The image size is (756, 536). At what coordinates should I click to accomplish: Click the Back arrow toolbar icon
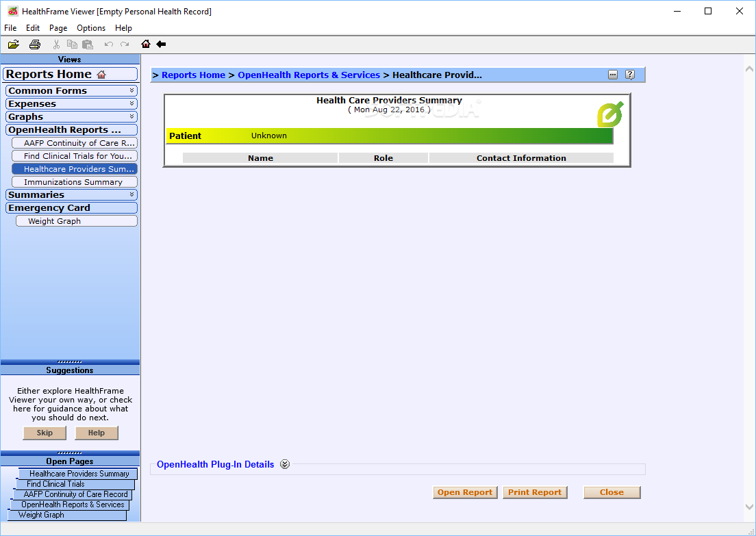coord(161,44)
